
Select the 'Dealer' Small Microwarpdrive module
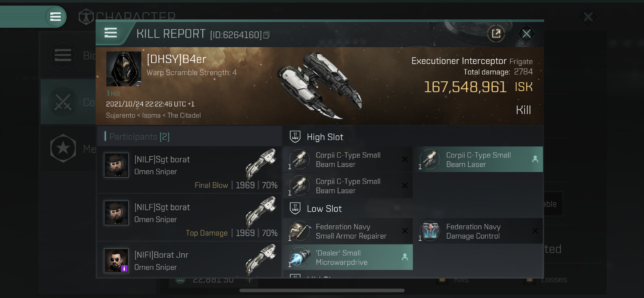[x=348, y=257]
